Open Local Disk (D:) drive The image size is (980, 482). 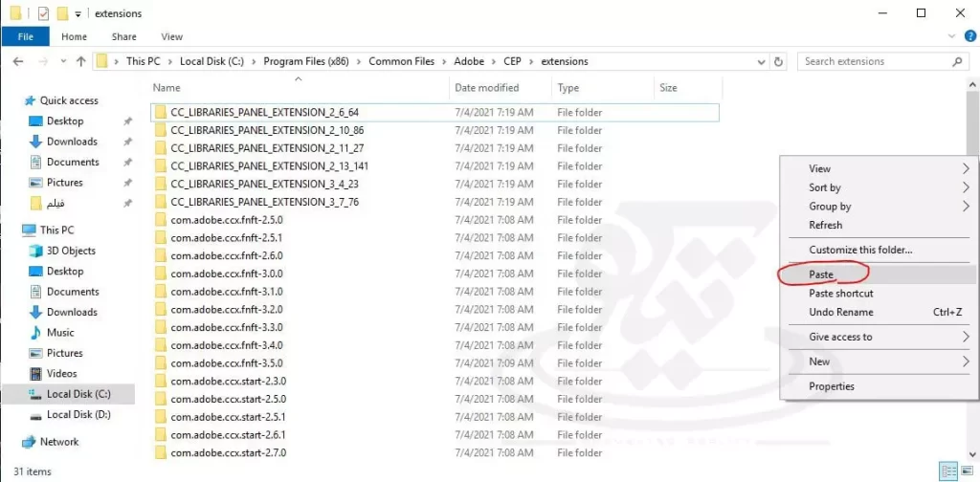coord(78,415)
